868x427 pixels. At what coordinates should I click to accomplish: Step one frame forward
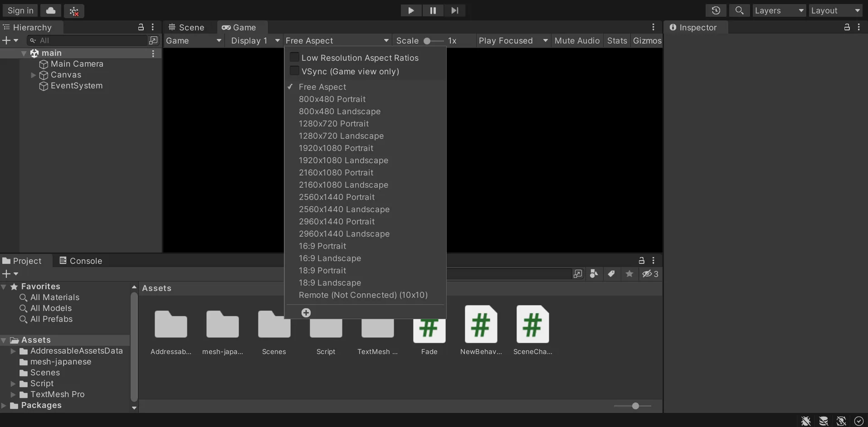tap(454, 10)
